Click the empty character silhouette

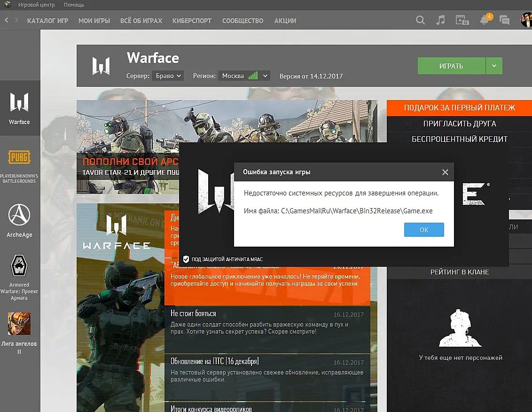(x=460, y=328)
